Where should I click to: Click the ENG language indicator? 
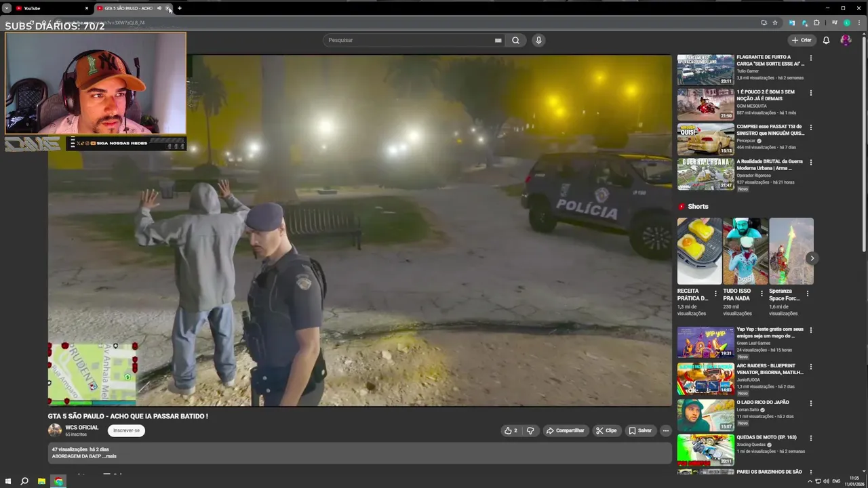(836, 481)
